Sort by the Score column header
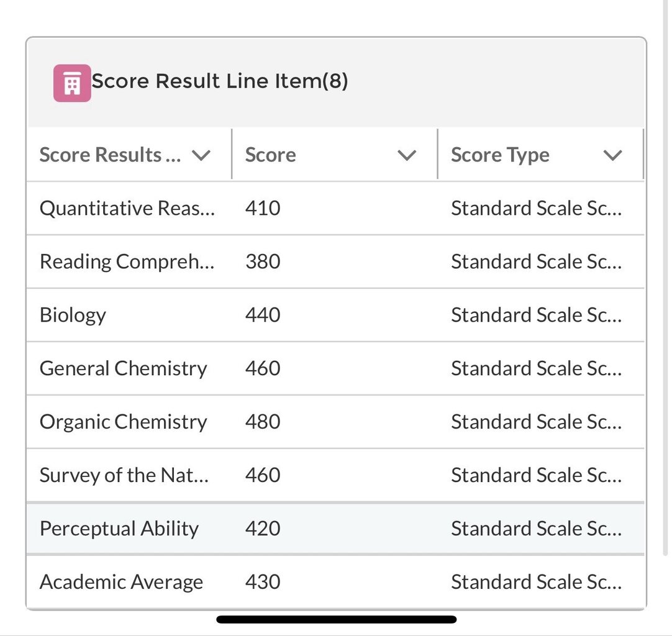Viewport: 672px width, 636px height. pyautogui.click(x=271, y=155)
